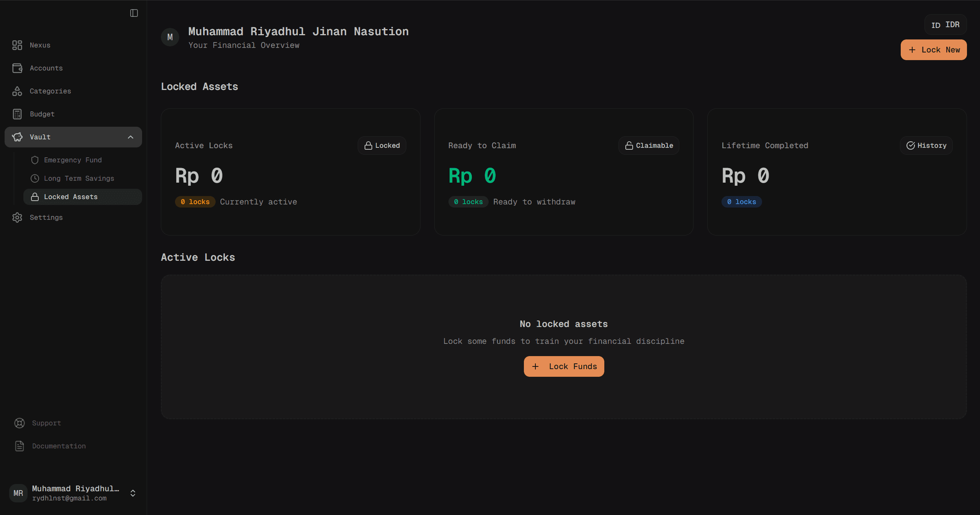The width and height of the screenshot is (980, 515).
Task: Click the Nexus grid icon
Action: [x=17, y=45]
